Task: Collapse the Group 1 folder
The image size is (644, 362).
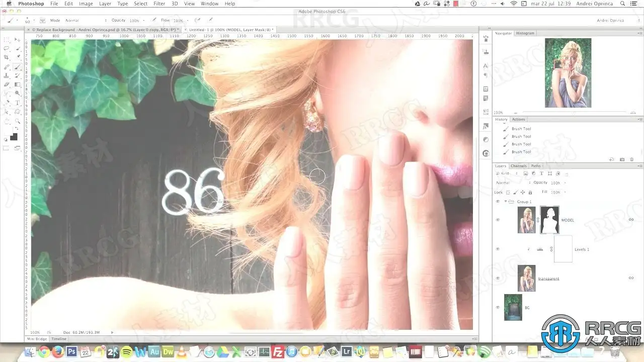Action: [506, 202]
